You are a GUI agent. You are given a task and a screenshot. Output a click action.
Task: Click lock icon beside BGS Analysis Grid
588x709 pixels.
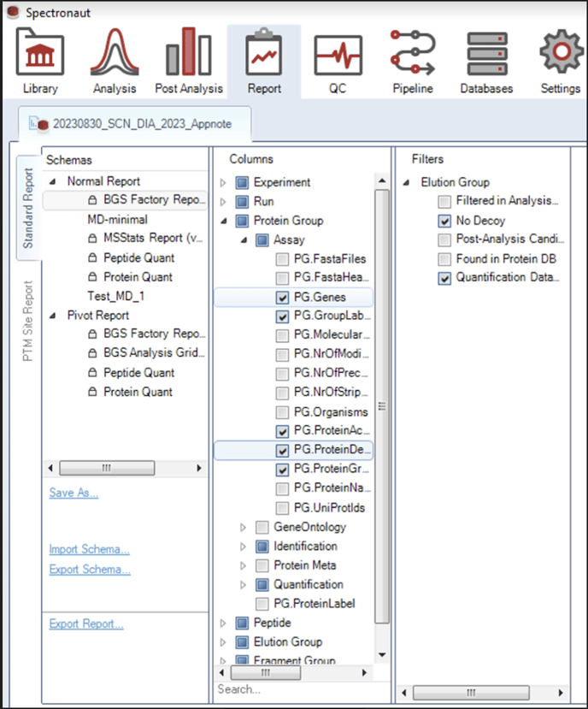pos(92,352)
